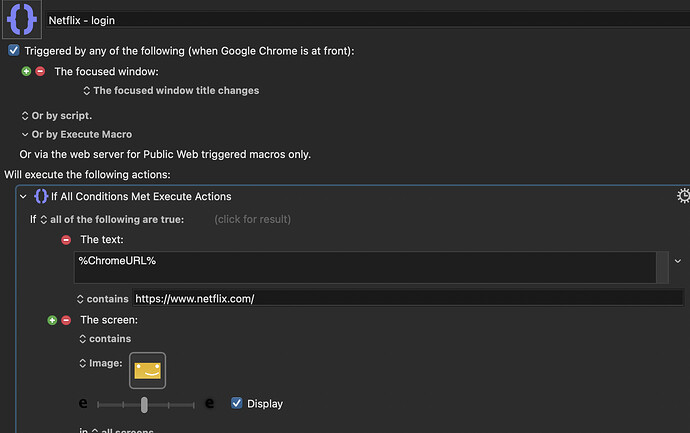Open The focused window title changes dropdown
This screenshot has width=690, height=433.
171,91
